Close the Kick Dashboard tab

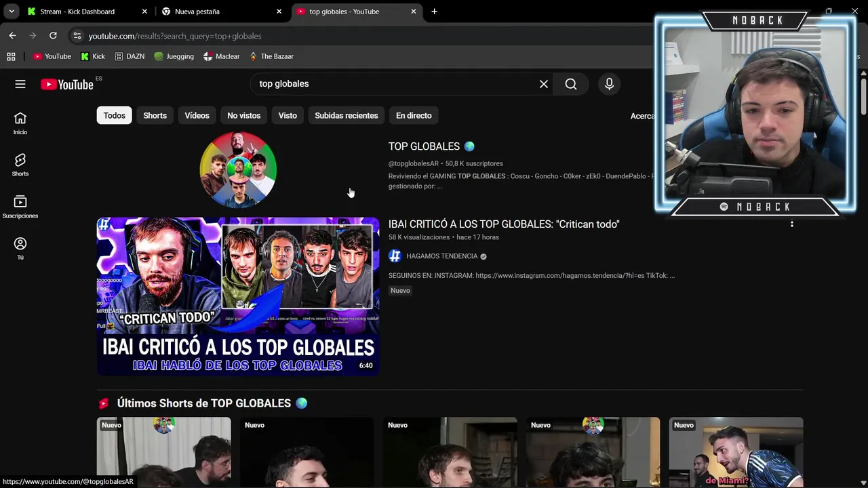click(144, 12)
